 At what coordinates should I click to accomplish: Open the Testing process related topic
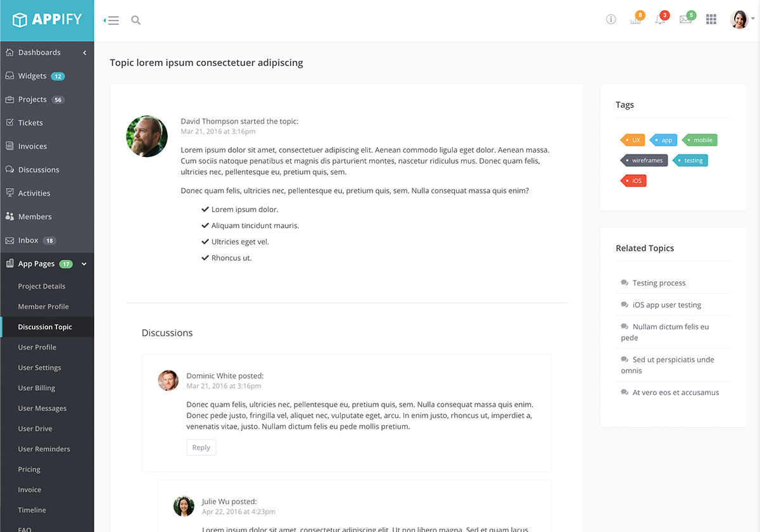coord(659,283)
